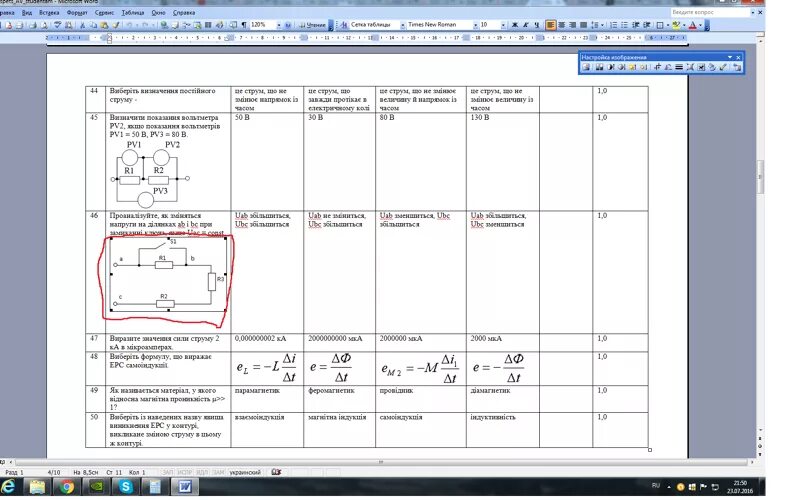Click the Columns icon
This screenshot has width=800, height=500.
tap(208, 24)
